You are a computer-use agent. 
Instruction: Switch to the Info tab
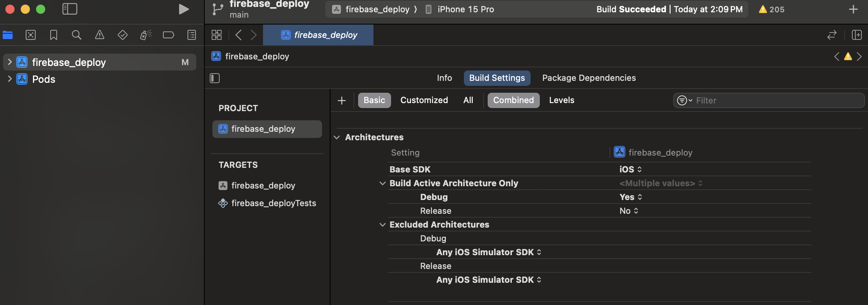tap(444, 78)
